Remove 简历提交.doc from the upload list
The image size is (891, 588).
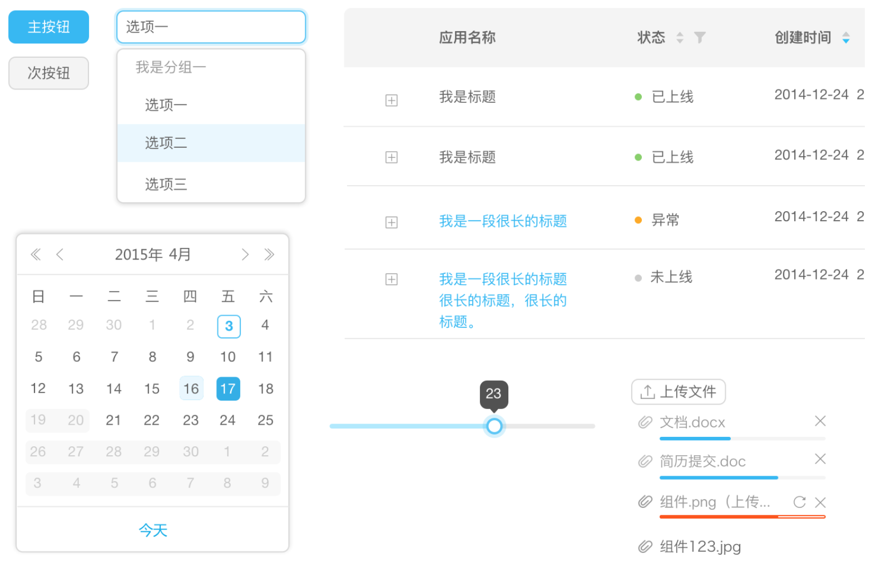point(820,459)
